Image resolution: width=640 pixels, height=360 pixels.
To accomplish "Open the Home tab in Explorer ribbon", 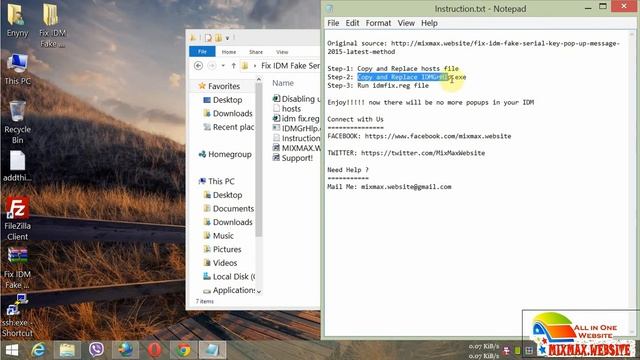I will pos(229,52).
